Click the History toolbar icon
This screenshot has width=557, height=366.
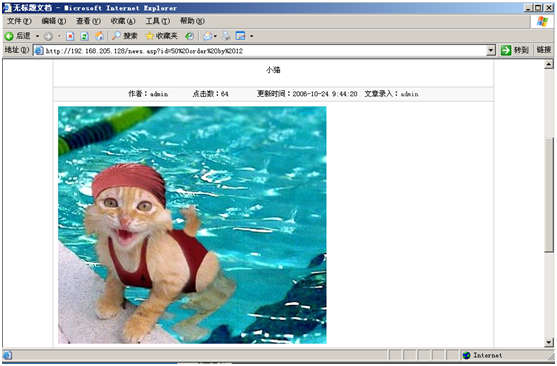click(x=190, y=36)
